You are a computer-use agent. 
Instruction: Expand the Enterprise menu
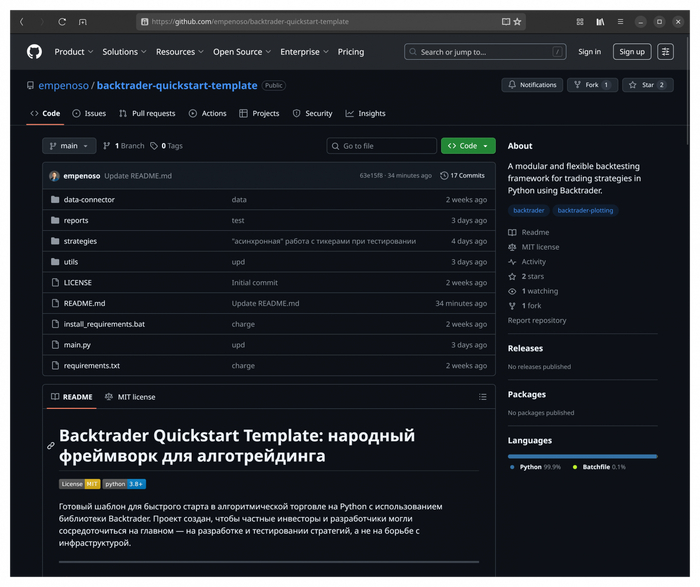click(x=304, y=52)
